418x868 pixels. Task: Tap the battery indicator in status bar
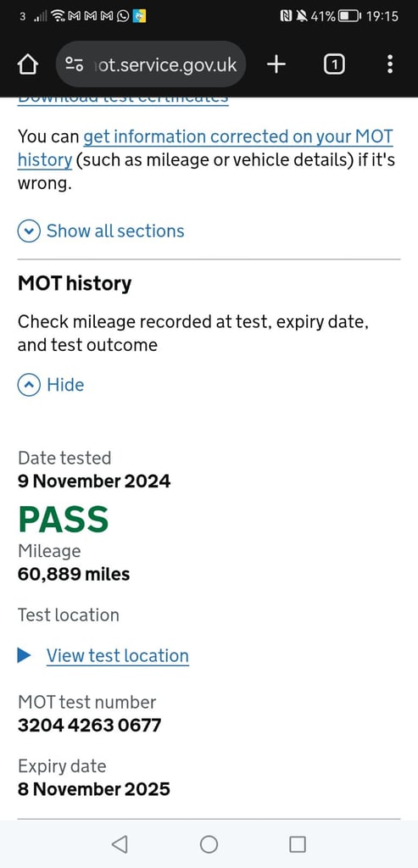click(x=349, y=17)
